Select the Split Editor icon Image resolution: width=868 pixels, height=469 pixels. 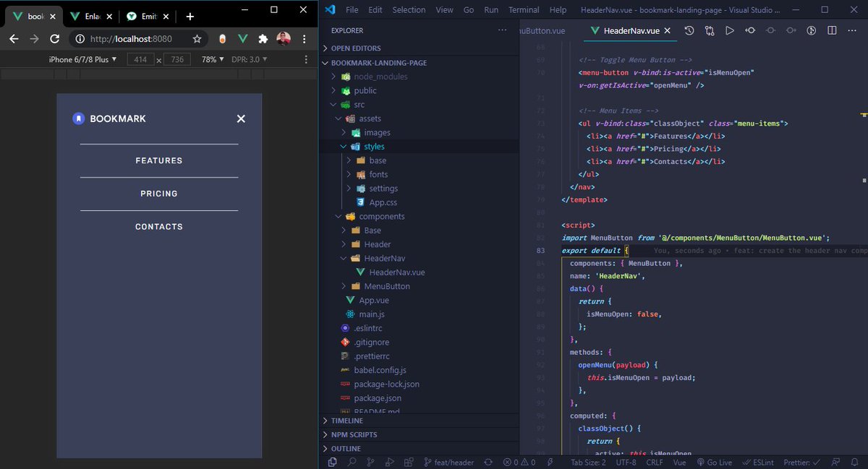pos(831,30)
